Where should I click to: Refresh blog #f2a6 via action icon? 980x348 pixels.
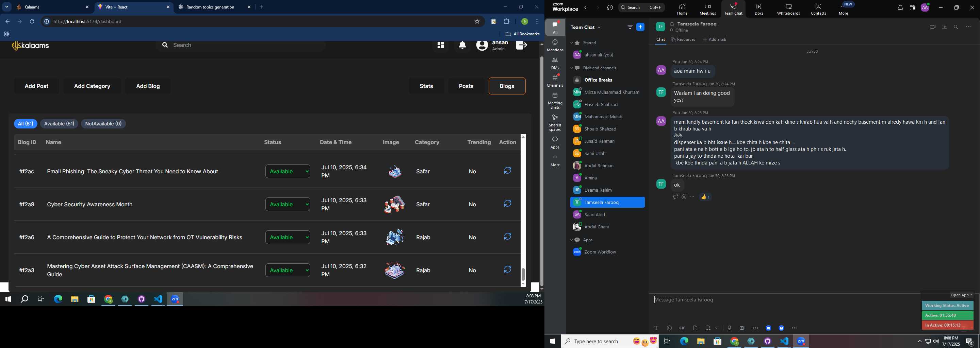pyautogui.click(x=507, y=237)
